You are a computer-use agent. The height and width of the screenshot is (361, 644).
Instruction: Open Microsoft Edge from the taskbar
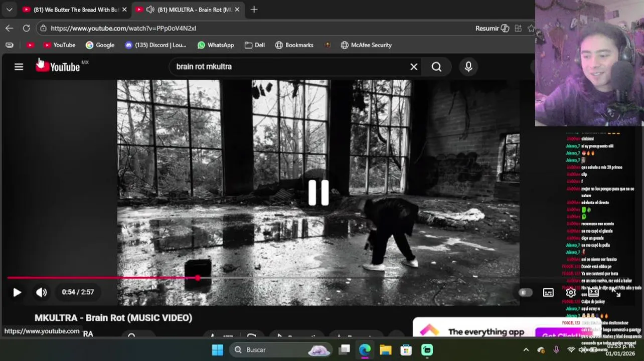[365, 350]
